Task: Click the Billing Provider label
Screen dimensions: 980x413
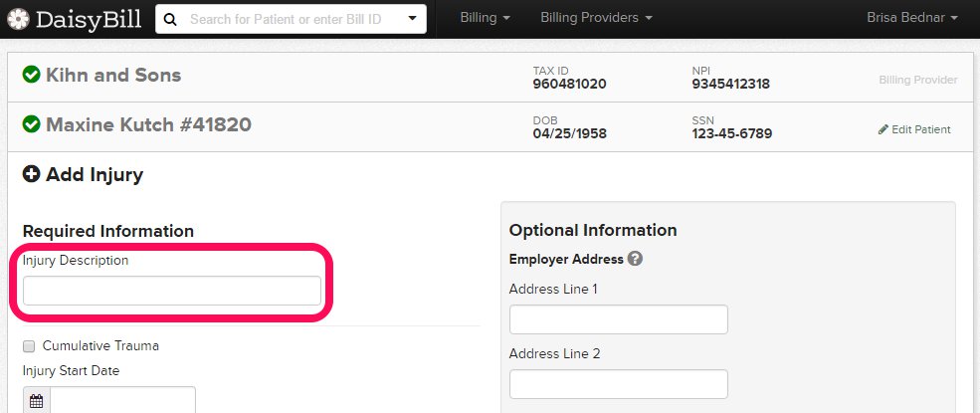Action: pos(918,80)
